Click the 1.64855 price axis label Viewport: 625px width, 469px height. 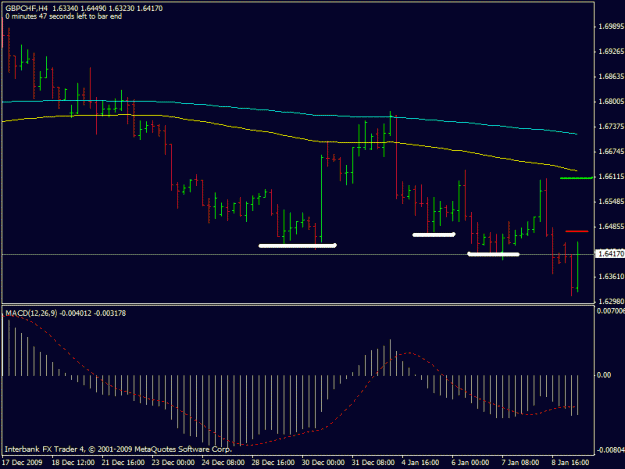click(611, 226)
